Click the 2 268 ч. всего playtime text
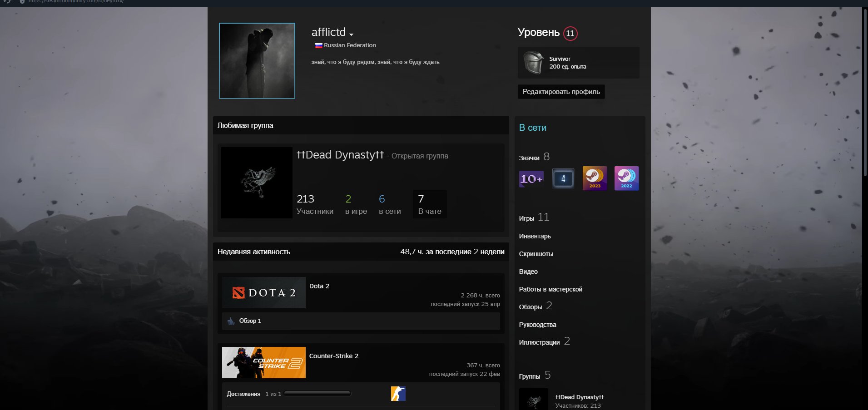The height and width of the screenshot is (410, 868). pos(480,296)
